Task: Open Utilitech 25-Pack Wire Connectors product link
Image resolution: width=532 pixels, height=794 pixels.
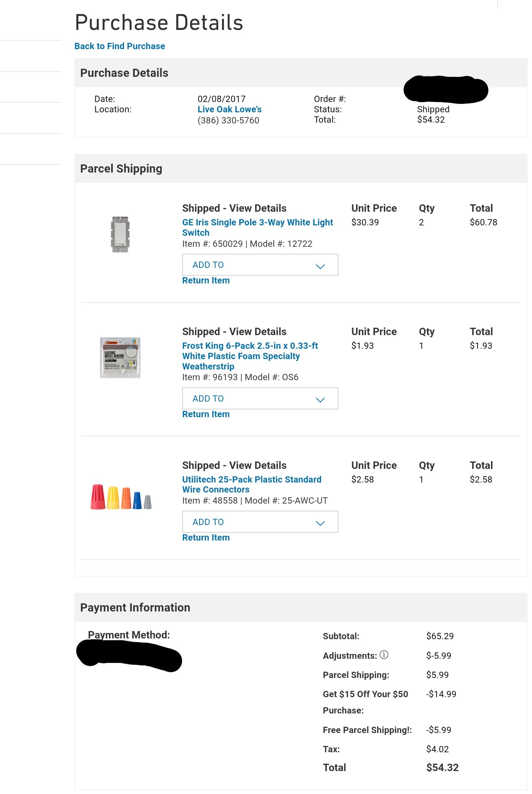Action: pos(252,484)
